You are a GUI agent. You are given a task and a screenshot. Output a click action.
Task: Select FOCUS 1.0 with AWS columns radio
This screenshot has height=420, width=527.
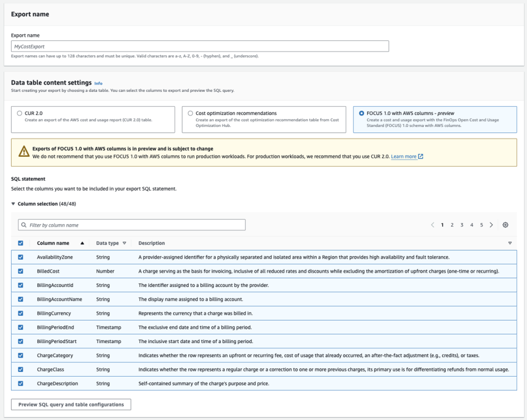pyautogui.click(x=361, y=113)
